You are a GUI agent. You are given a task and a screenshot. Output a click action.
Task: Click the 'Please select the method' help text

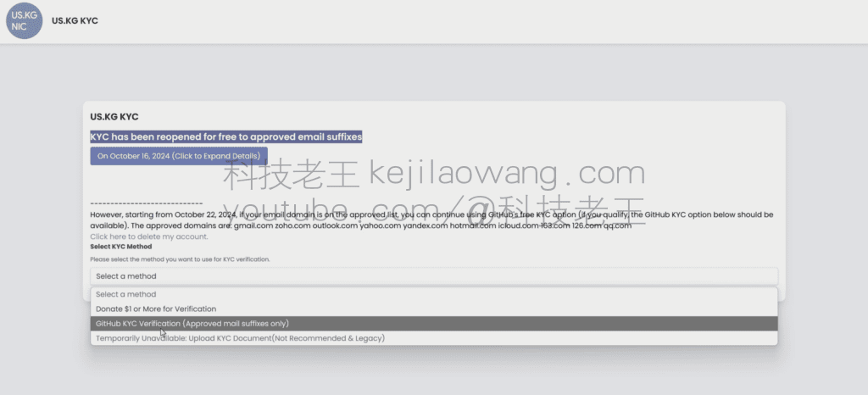pos(180,259)
